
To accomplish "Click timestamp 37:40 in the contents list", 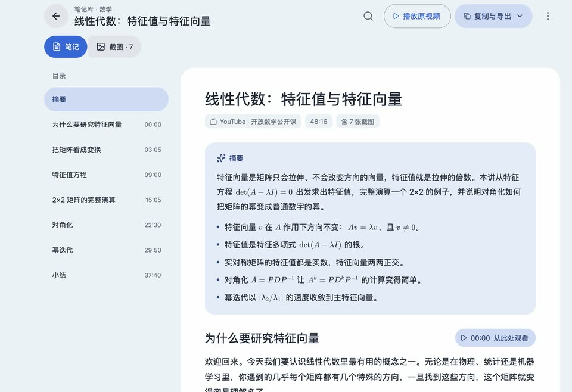I will point(153,275).
